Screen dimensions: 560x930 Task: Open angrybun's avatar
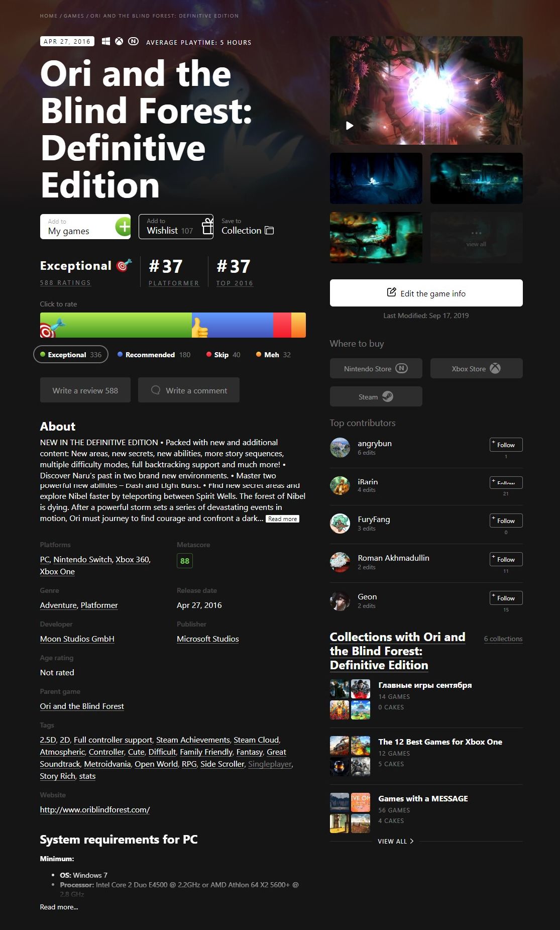[340, 447]
